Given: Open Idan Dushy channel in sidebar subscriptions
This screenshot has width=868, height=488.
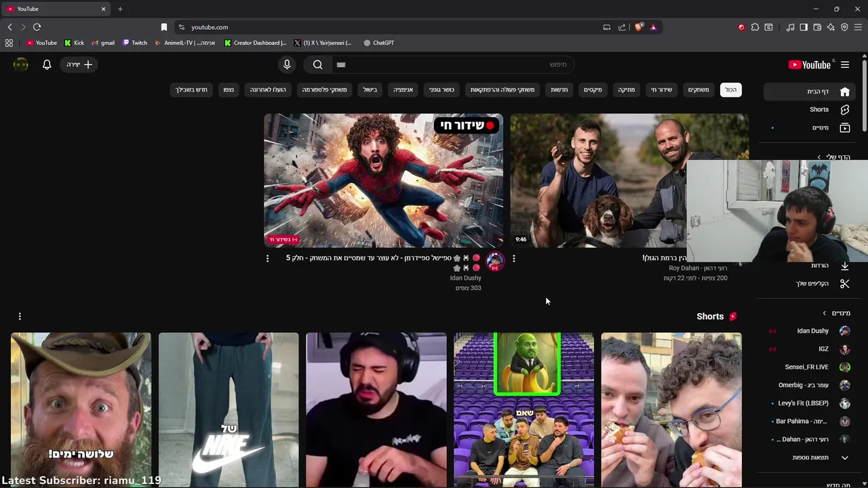Looking at the screenshot, I should click(810, 331).
